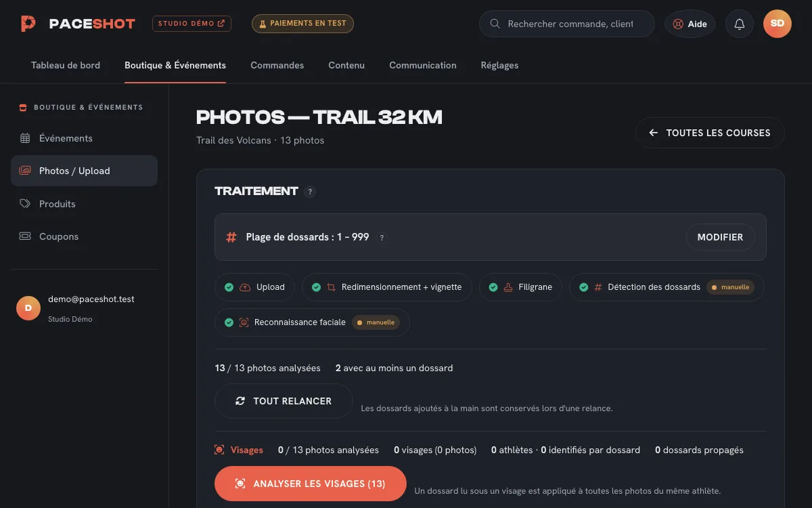The width and height of the screenshot is (812, 508).
Task: Click the 'Trail des Volcans · 13 photos' subtitle
Action: (260, 140)
